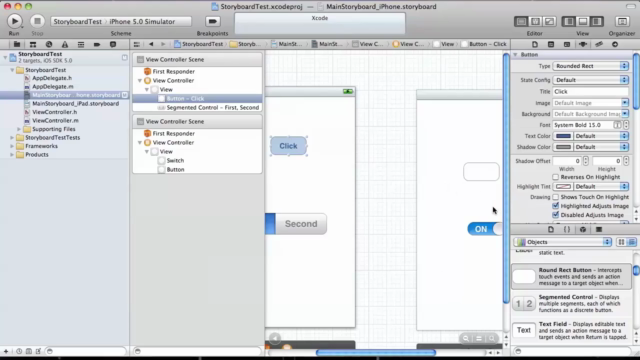Expand the Products folder
Viewport: 640px width, 360px height.
pyautogui.click(x=12, y=155)
